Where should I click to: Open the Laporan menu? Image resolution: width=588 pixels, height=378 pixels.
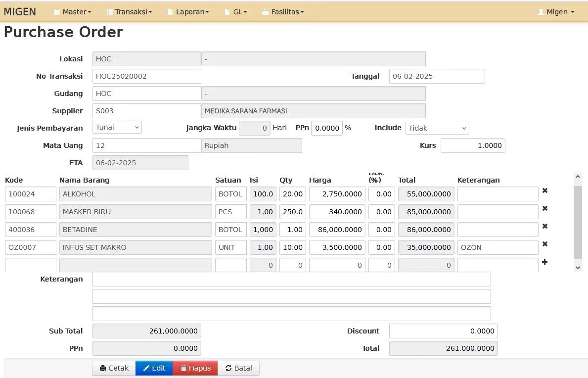[188, 11]
